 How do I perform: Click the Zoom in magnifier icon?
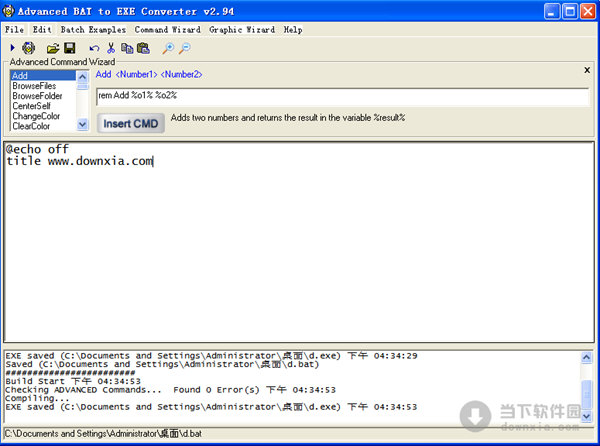click(168, 48)
